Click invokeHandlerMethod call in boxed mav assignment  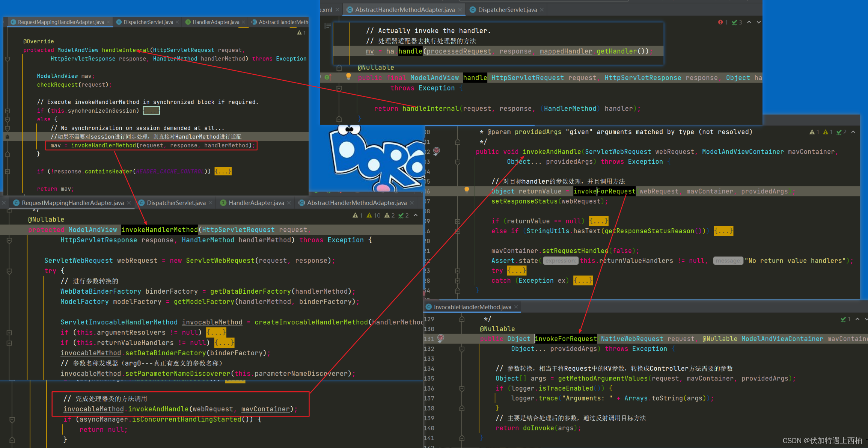point(104,145)
